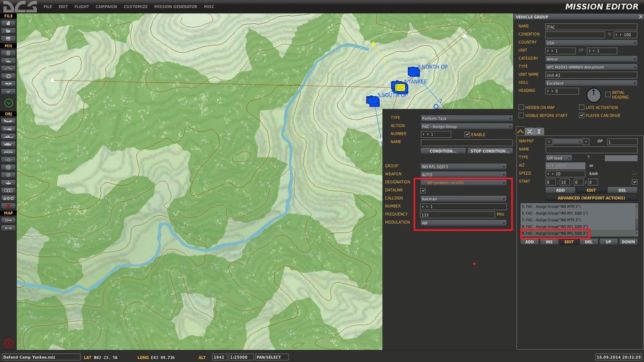Toggle the Hidden On Map checkbox
Viewport: 644px width, 362px height.
(521, 108)
